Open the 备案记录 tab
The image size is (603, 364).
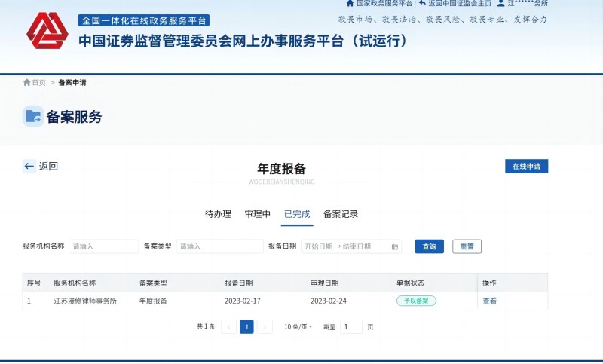(341, 214)
